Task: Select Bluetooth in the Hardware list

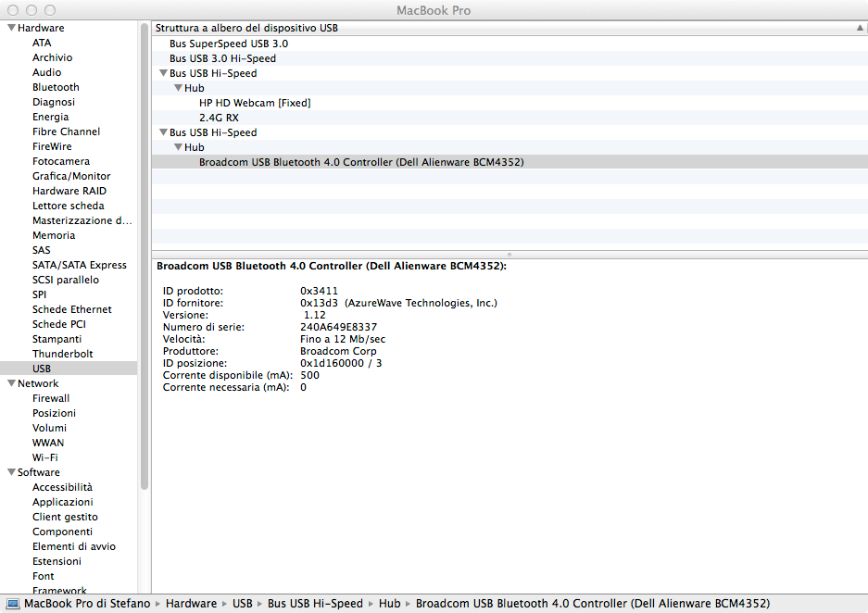Action: coord(56,87)
